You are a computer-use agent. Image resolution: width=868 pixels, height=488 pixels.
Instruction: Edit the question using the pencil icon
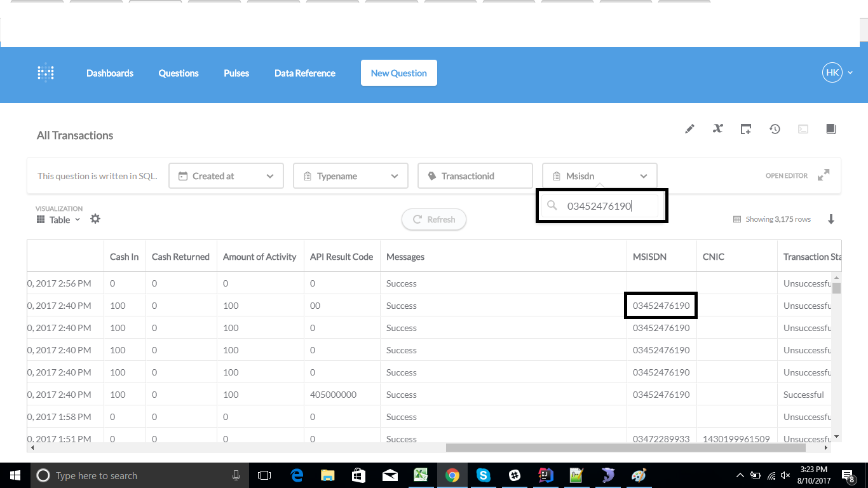coord(689,128)
